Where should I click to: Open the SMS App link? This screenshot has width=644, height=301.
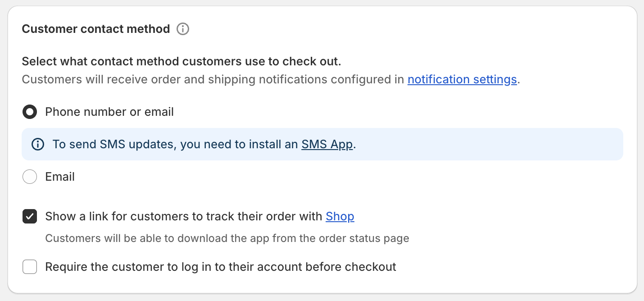coord(327,144)
